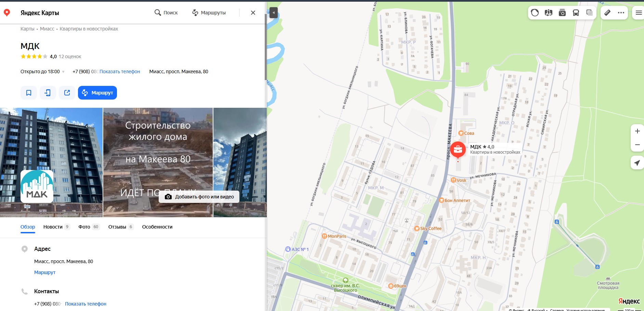Image resolution: width=644 pixels, height=311 pixels.
Task: Go to Миасс breadcrumb
Action: tap(47, 29)
